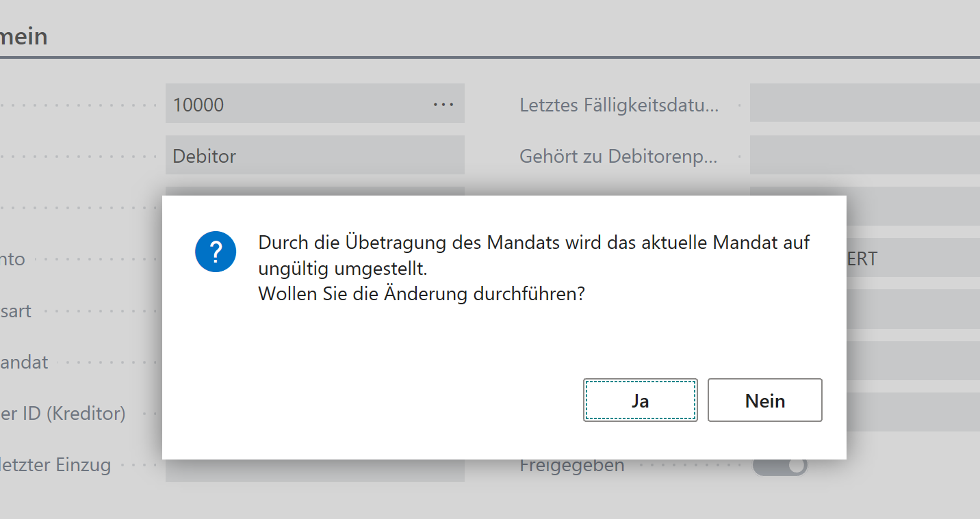Cancel the change by clicking Nein

(764, 400)
